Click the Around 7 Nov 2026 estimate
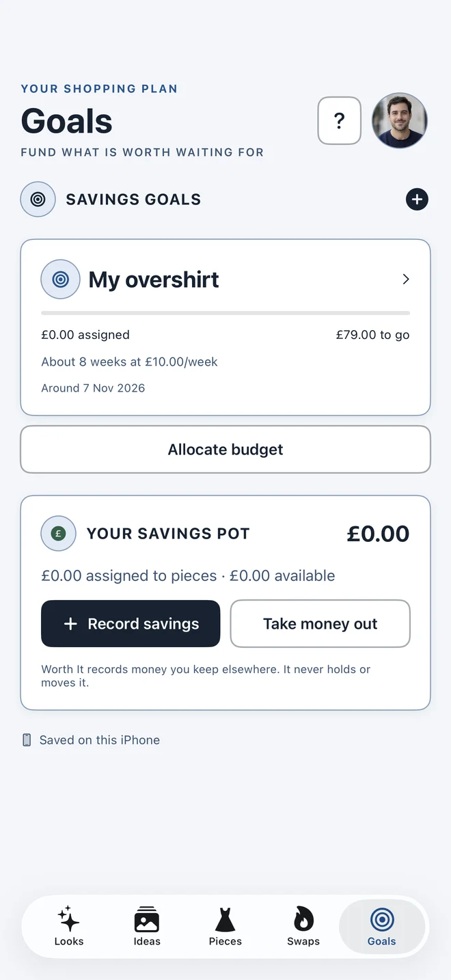 (x=93, y=388)
